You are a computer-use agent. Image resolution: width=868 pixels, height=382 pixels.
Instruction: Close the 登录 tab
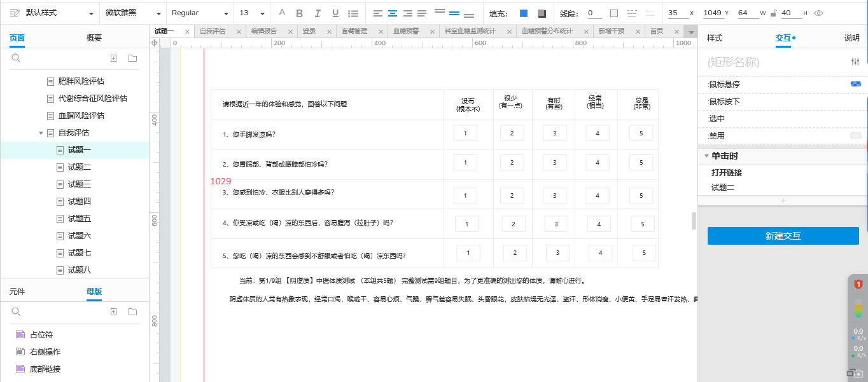[x=329, y=32]
